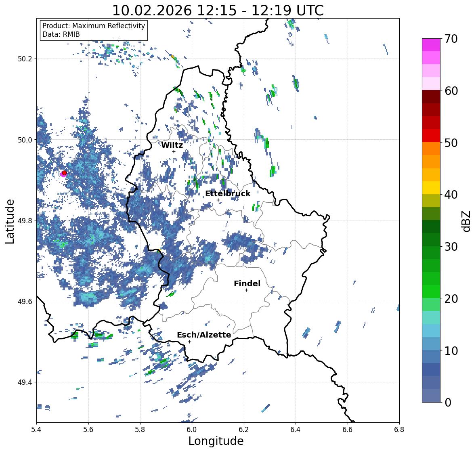Viewport: 476px width, 451px height.
Task: Click the Findel station label
Action: (247, 283)
